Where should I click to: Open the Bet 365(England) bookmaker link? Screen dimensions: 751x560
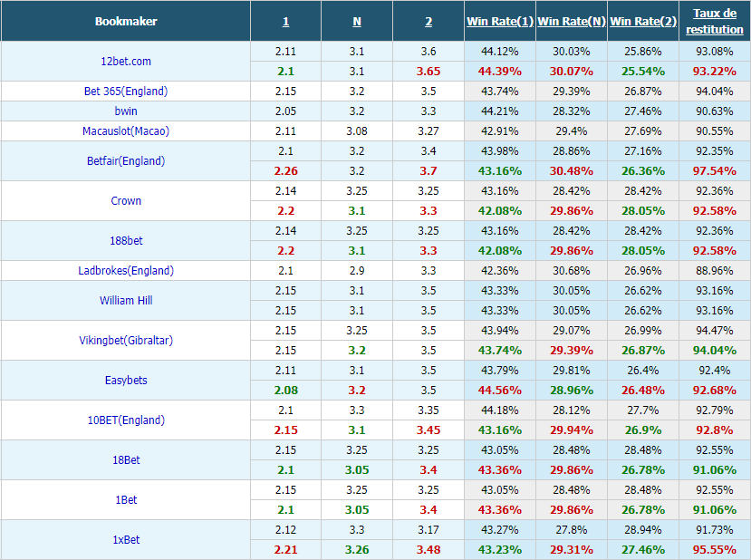(x=126, y=91)
